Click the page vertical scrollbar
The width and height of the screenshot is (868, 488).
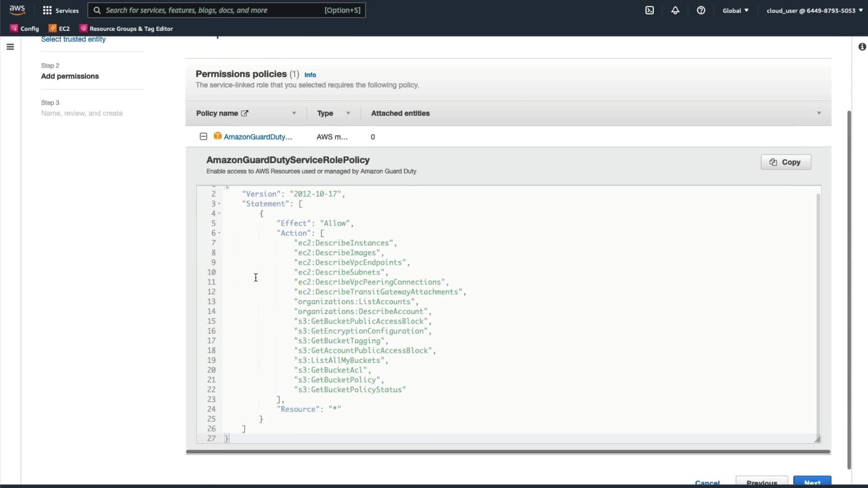(x=849, y=289)
